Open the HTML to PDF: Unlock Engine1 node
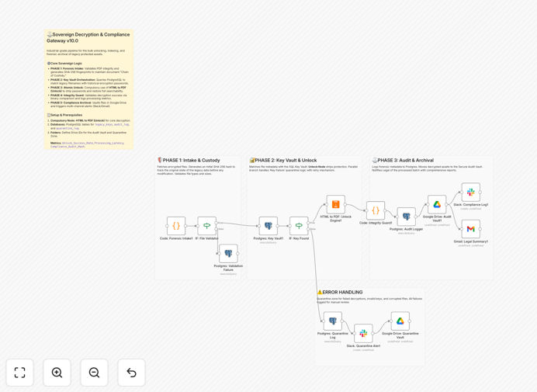Viewport: 537px width, 392px height. pos(335,205)
